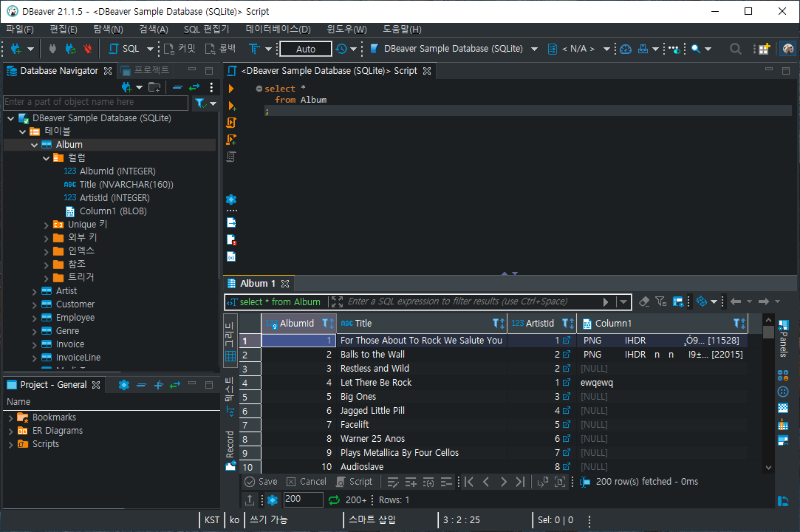This screenshot has height=532, width=800.
Task: Click the Cancel button below the results
Action: tap(306, 481)
